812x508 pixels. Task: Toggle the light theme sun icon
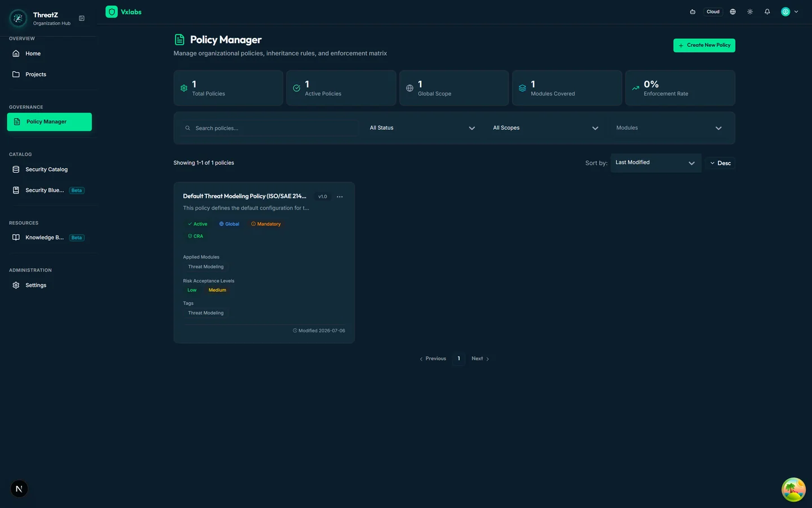tap(750, 11)
